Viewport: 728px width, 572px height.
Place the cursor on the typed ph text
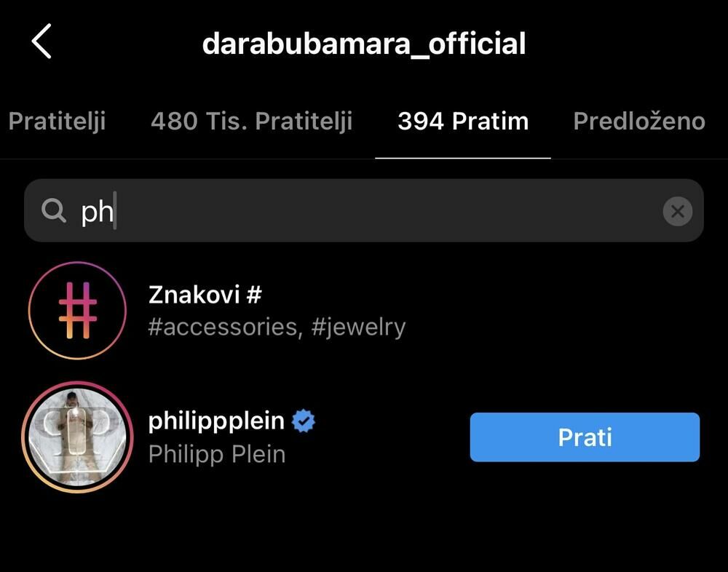[97, 212]
